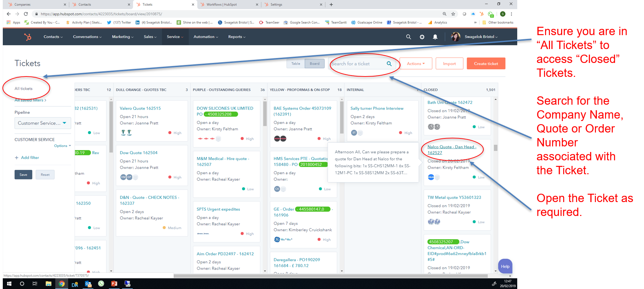Viewport: 644px width, 289px height.
Task: Open the Other bookmarks folder
Action: click(x=498, y=23)
